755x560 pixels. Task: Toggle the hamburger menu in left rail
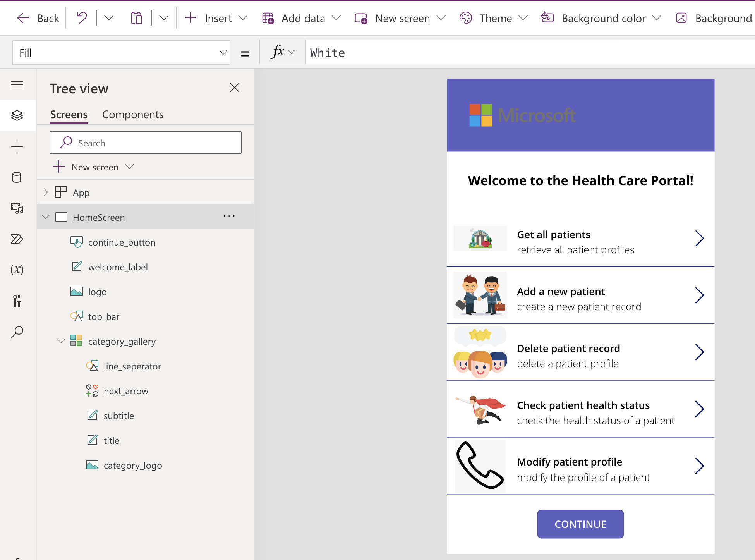click(x=17, y=85)
